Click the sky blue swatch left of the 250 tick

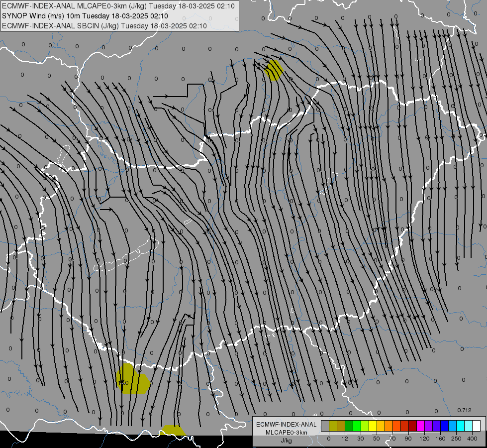pos(453,426)
